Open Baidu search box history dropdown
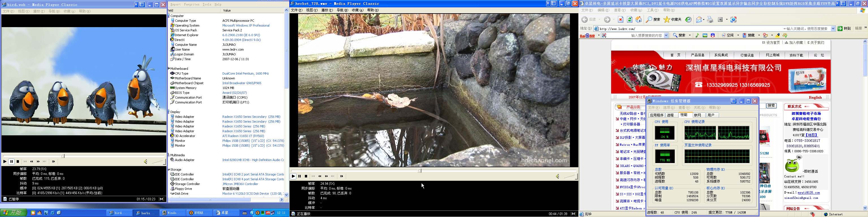The image size is (868, 217). pos(666,35)
